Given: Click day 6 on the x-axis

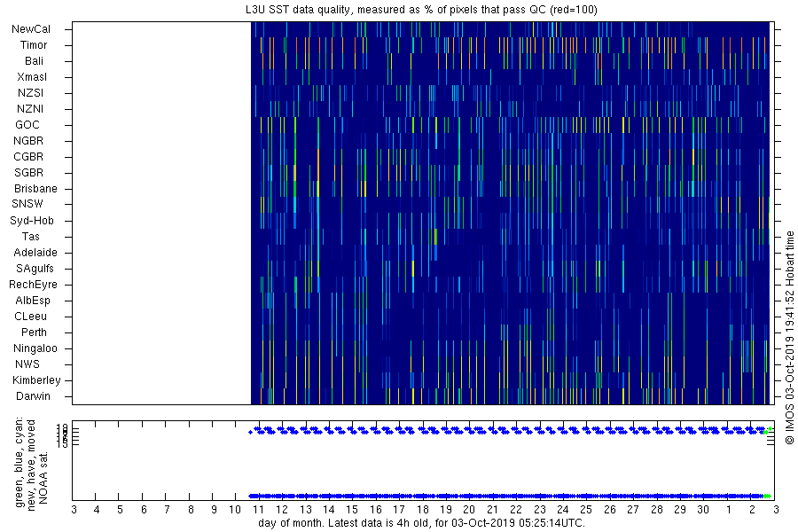Looking at the screenshot, I should (144, 510).
